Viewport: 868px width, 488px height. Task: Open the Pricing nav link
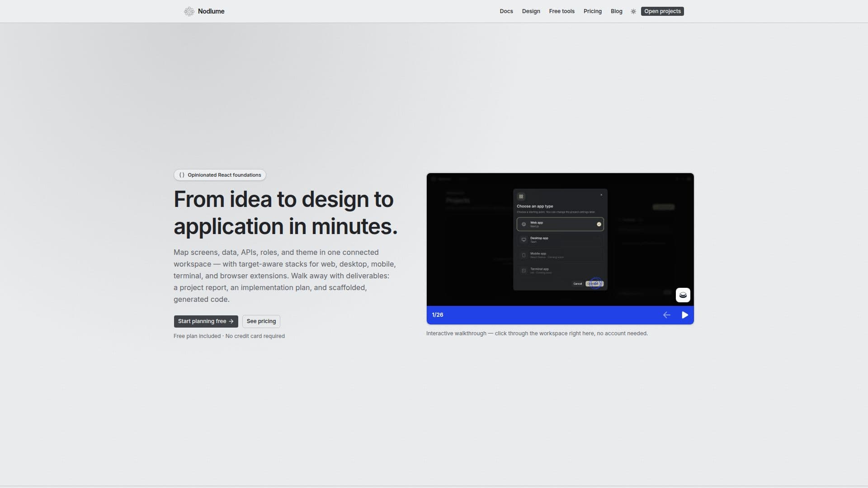click(592, 11)
